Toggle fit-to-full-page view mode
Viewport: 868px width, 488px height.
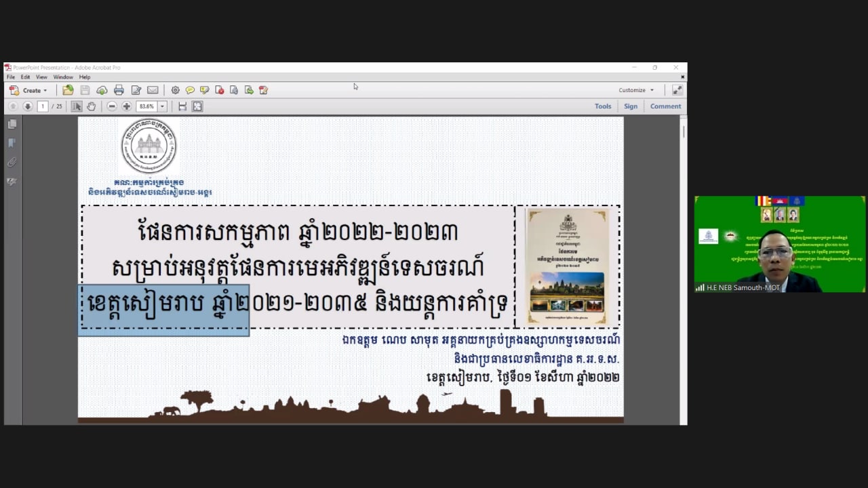click(x=197, y=106)
